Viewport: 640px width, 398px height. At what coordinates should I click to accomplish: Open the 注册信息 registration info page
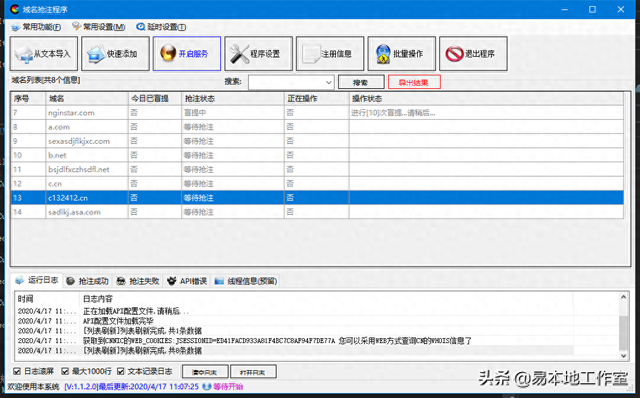coord(330,53)
